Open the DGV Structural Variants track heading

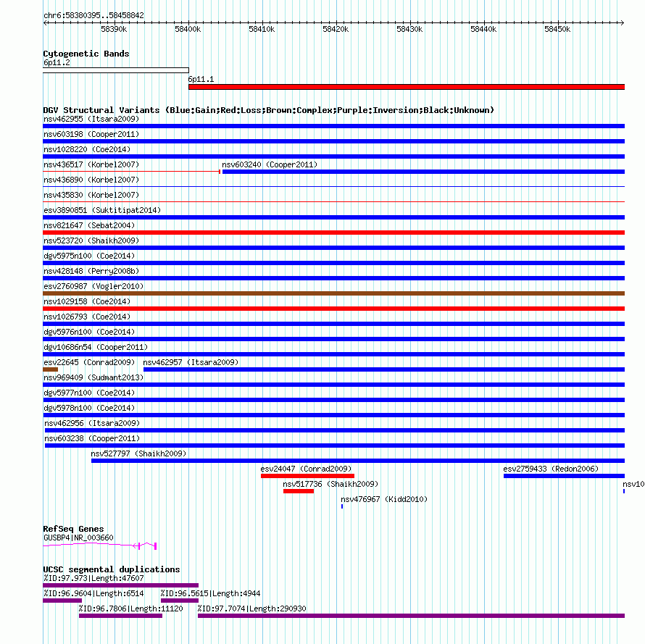click(x=269, y=110)
